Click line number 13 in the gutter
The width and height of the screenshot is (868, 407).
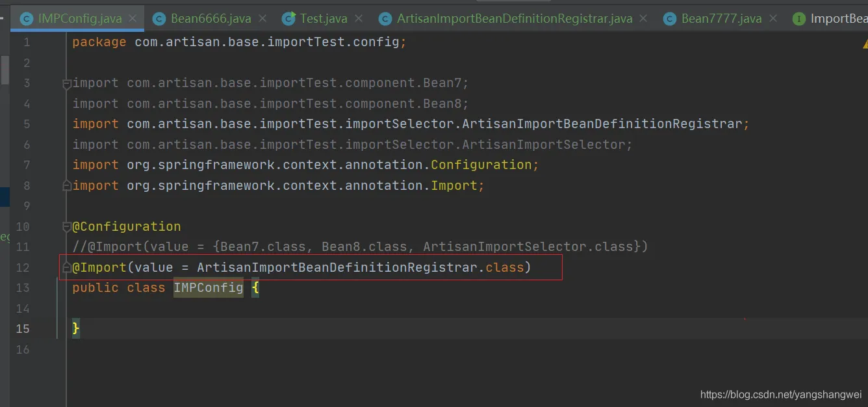pyautogui.click(x=23, y=288)
